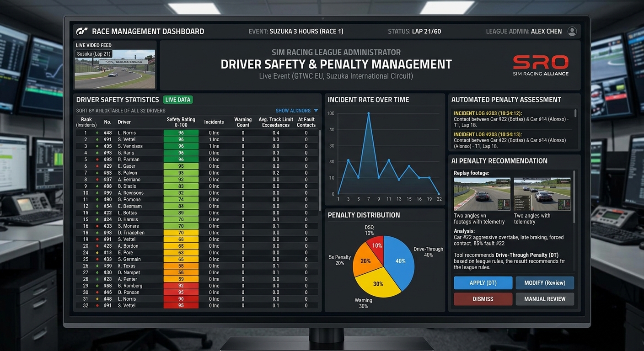Open the left replay footage thumbnail

coord(482,194)
